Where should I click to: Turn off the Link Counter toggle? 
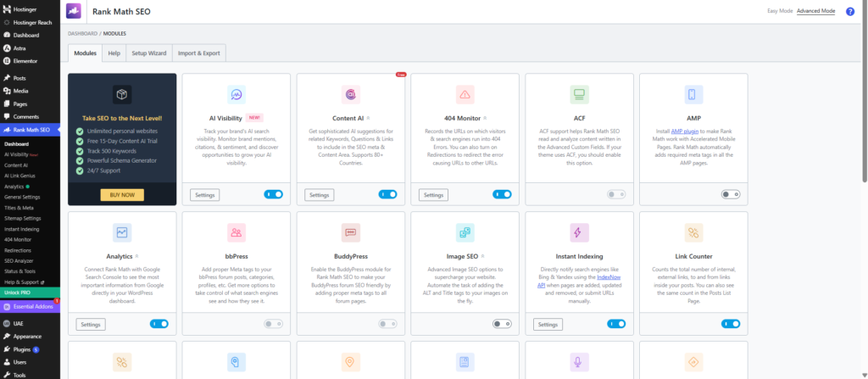point(731,324)
